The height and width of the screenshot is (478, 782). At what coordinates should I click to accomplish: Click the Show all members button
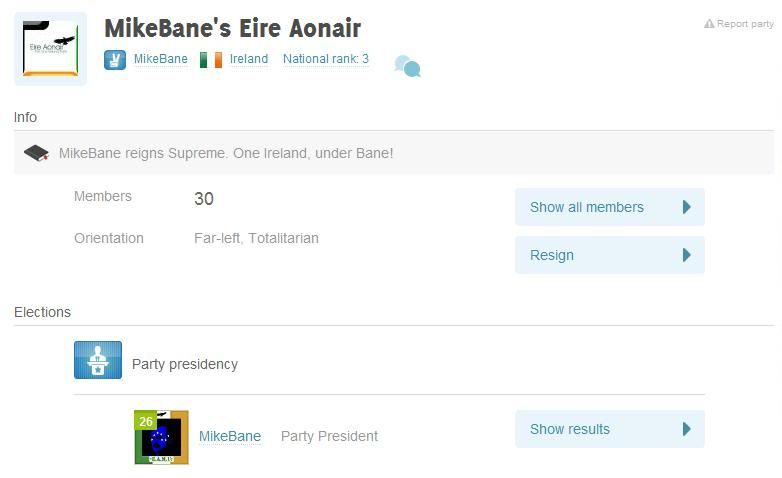click(610, 207)
